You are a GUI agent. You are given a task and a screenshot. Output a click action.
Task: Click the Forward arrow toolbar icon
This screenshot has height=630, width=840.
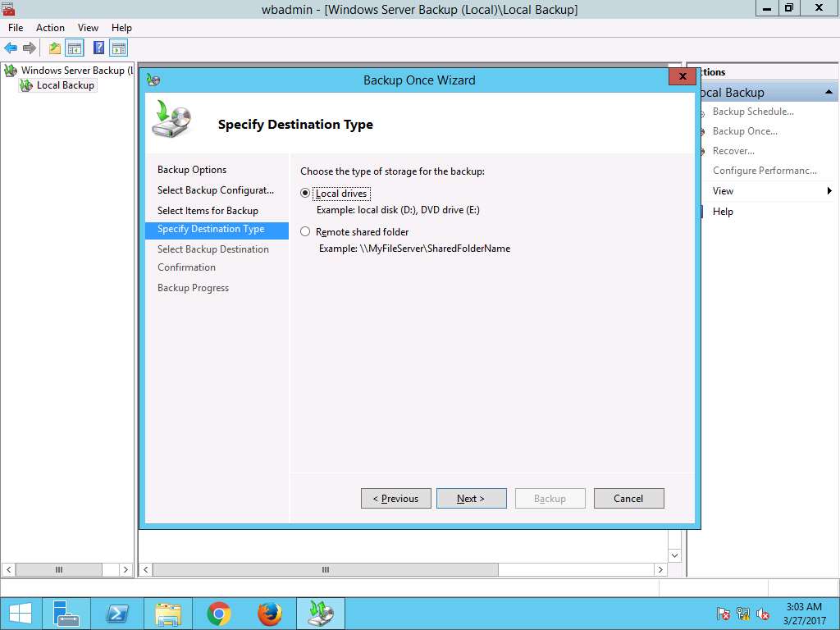point(29,48)
